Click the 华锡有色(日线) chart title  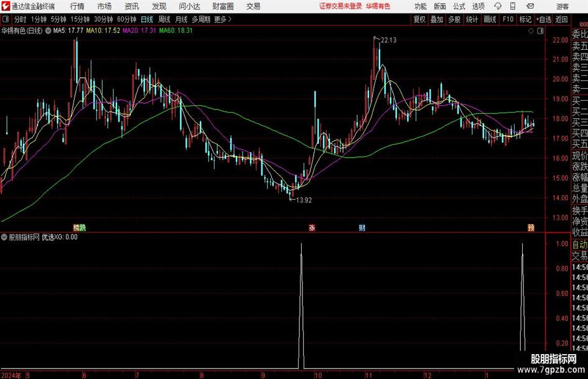tap(22, 30)
